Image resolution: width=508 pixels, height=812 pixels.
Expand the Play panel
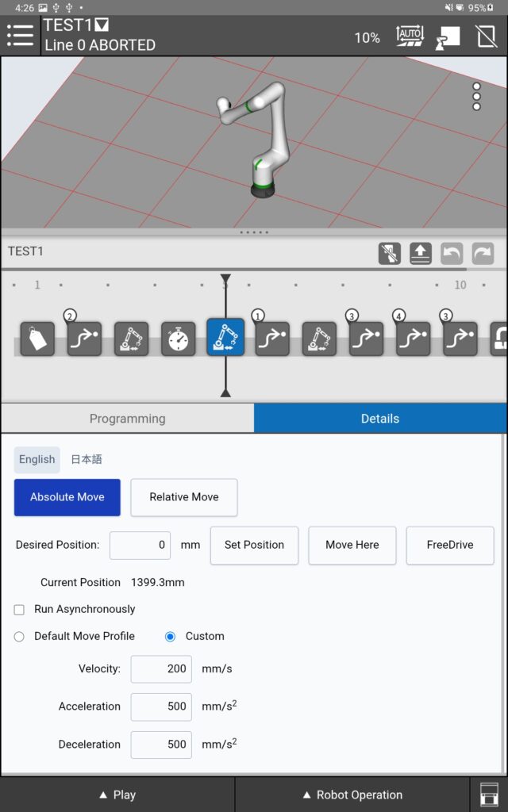(117, 795)
